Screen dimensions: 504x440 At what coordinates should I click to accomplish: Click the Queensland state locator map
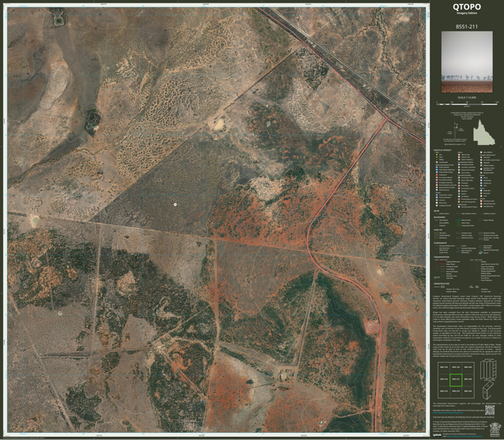click(x=485, y=132)
